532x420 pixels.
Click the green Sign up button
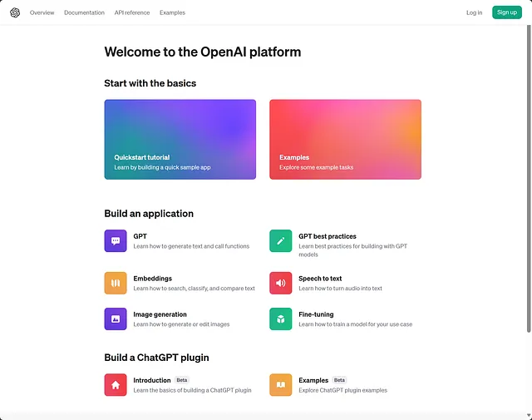pos(507,12)
